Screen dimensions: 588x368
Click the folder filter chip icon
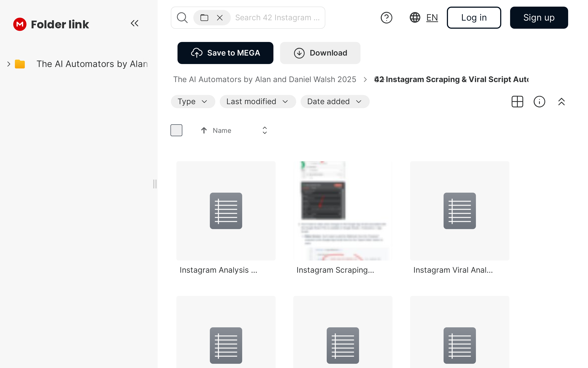[x=204, y=17]
